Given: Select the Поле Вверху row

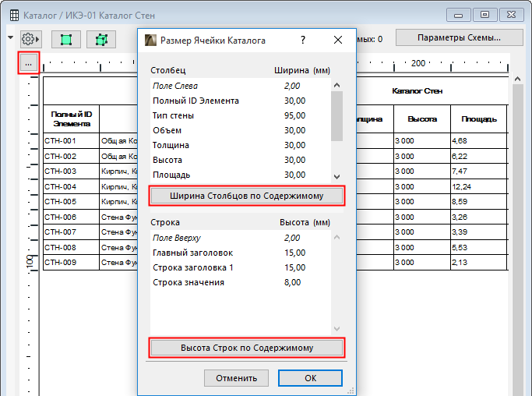Looking at the screenshot, I should click(x=240, y=238).
